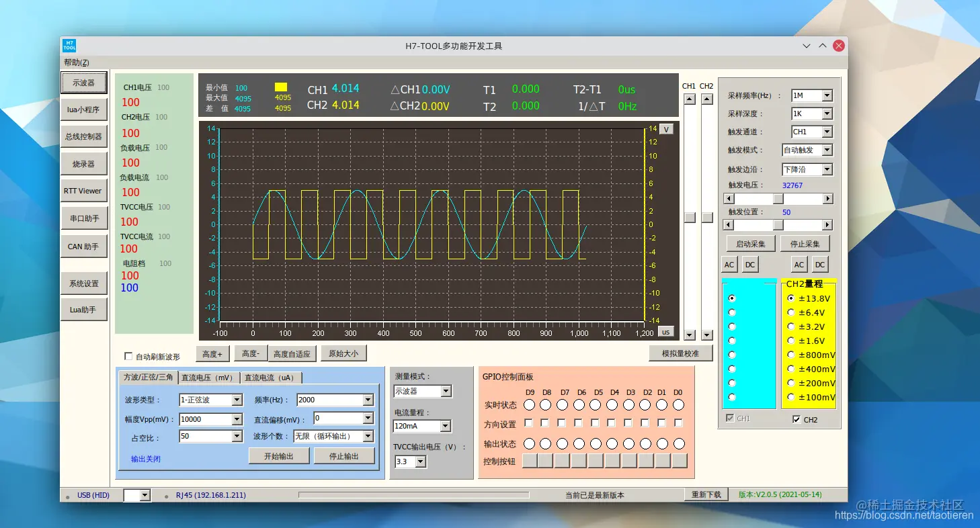Click the yellow CH2 color swatch in header
The width and height of the screenshot is (980, 528).
281,87
